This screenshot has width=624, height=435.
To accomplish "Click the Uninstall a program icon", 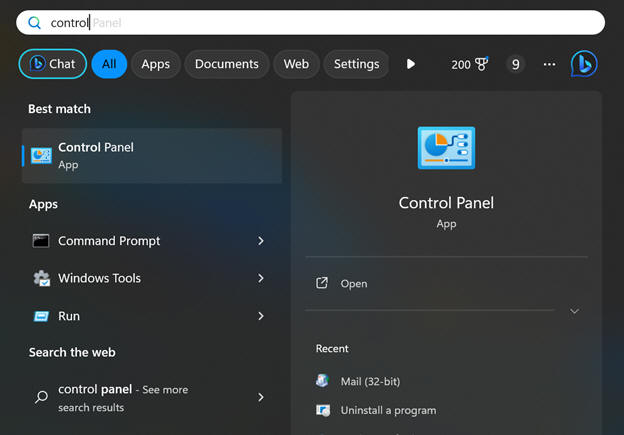I will coord(323,410).
